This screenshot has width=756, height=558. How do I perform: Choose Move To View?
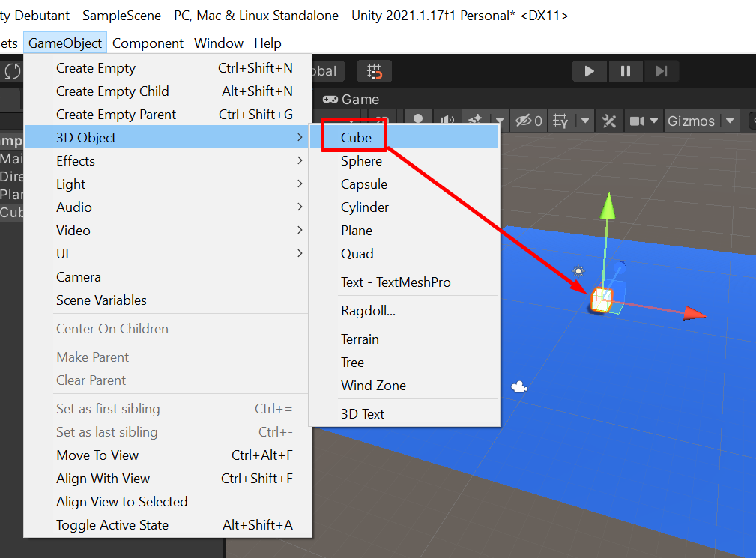[x=166, y=455]
